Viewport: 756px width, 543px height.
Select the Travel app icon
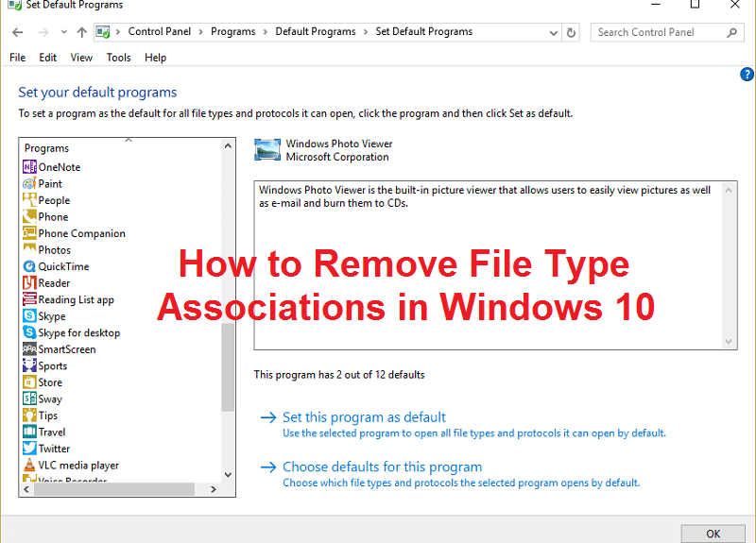click(29, 432)
